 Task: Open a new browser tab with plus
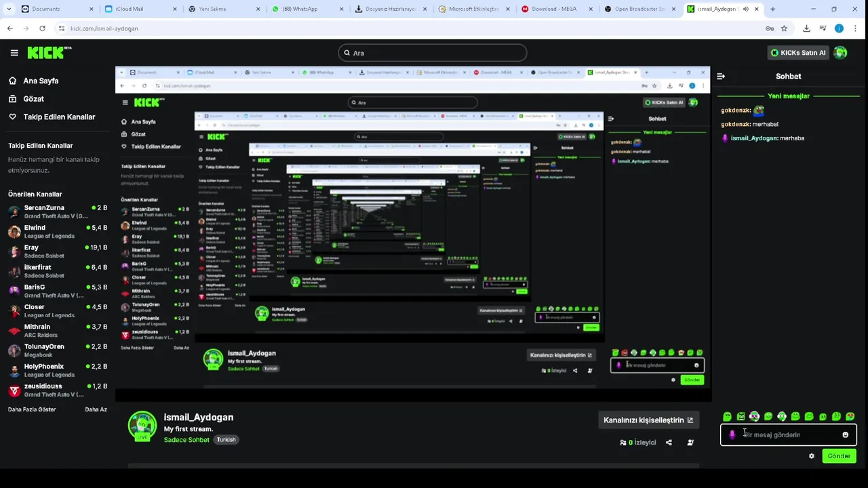coord(772,9)
